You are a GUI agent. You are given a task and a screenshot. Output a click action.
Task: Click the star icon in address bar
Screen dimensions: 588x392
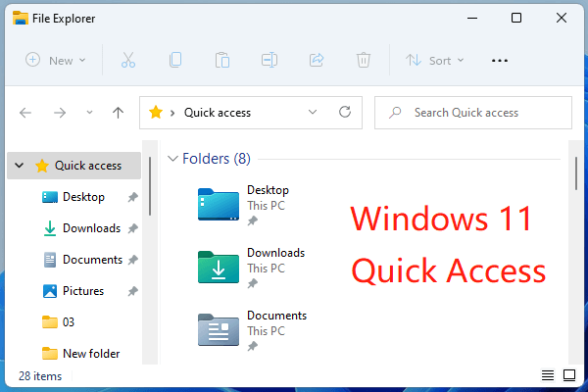155,112
